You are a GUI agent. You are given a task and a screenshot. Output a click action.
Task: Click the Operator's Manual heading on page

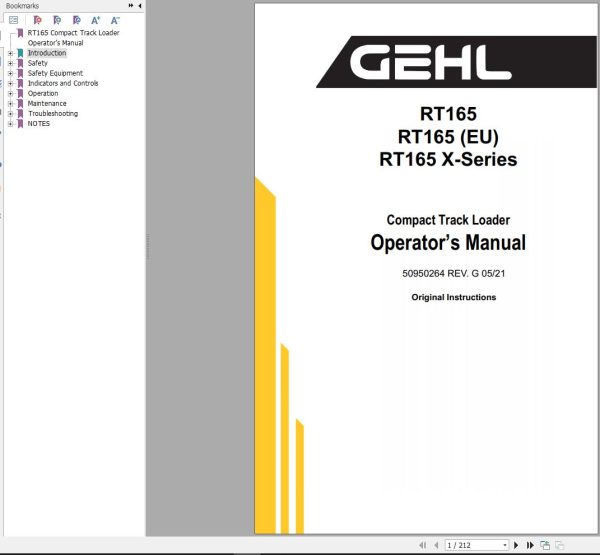click(448, 243)
